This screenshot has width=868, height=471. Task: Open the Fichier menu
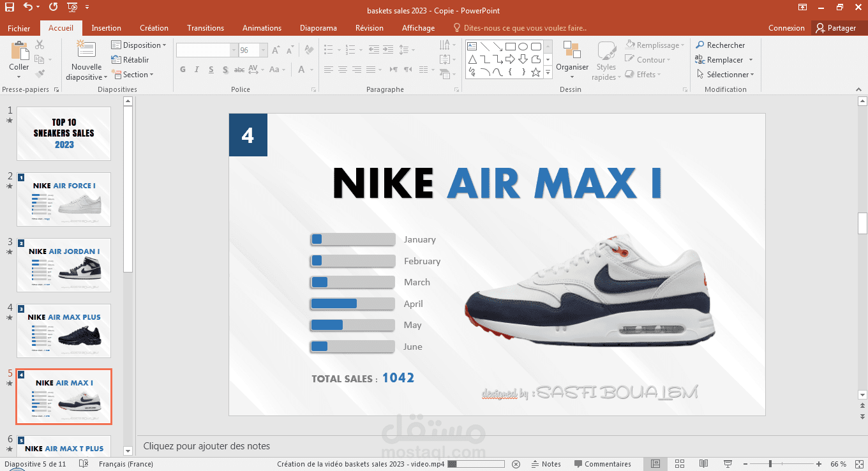[19, 28]
